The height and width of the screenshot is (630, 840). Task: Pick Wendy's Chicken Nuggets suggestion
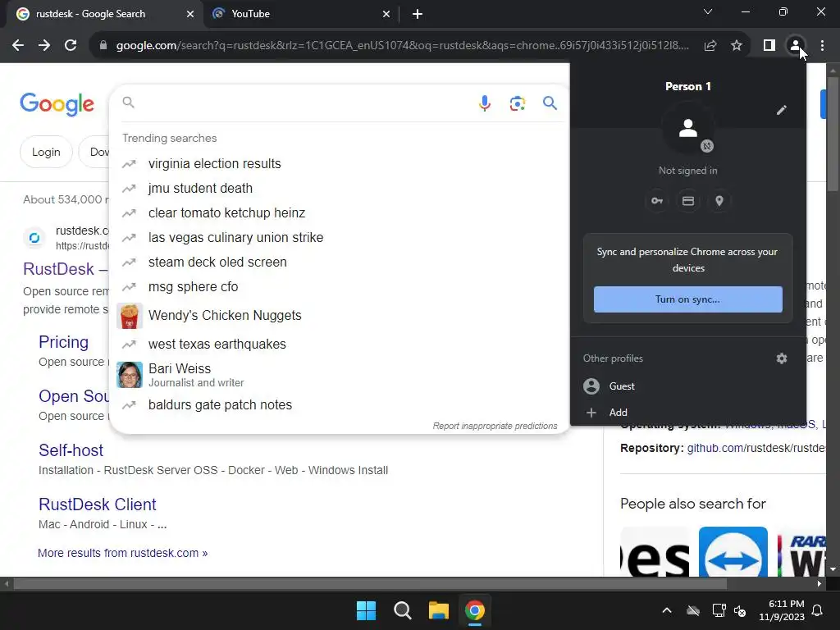click(x=339, y=316)
